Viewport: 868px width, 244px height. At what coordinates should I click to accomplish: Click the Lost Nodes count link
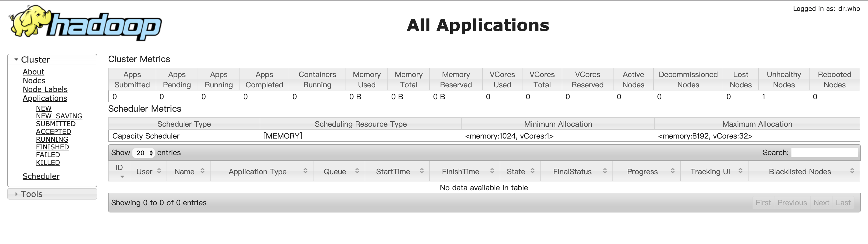point(729,97)
